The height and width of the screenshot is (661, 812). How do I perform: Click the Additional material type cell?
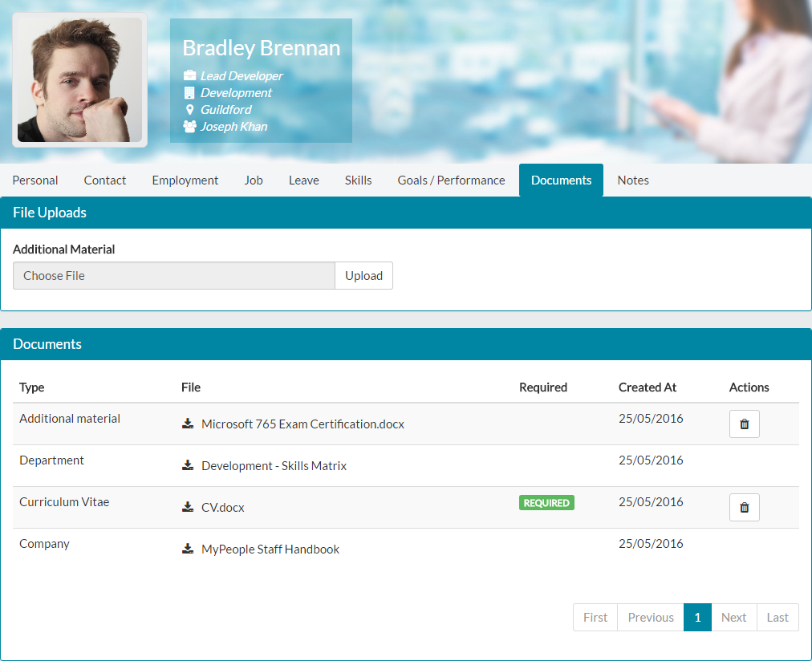[x=70, y=418]
